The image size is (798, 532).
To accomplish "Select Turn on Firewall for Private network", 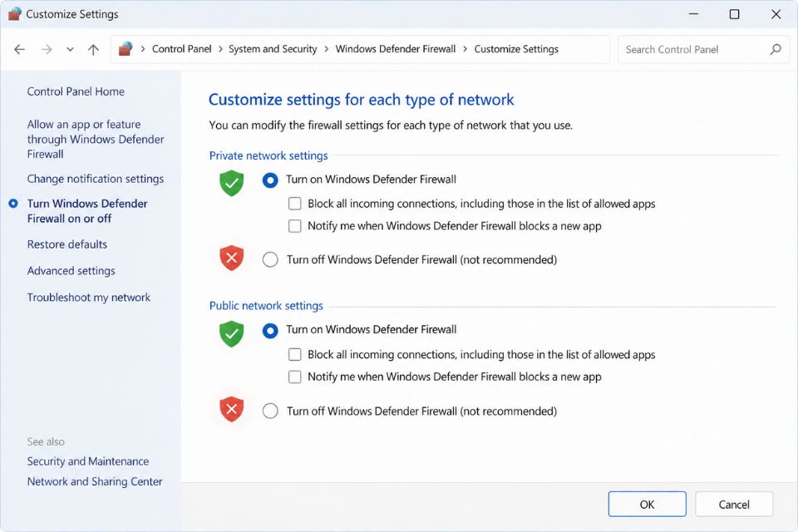I will click(x=270, y=180).
